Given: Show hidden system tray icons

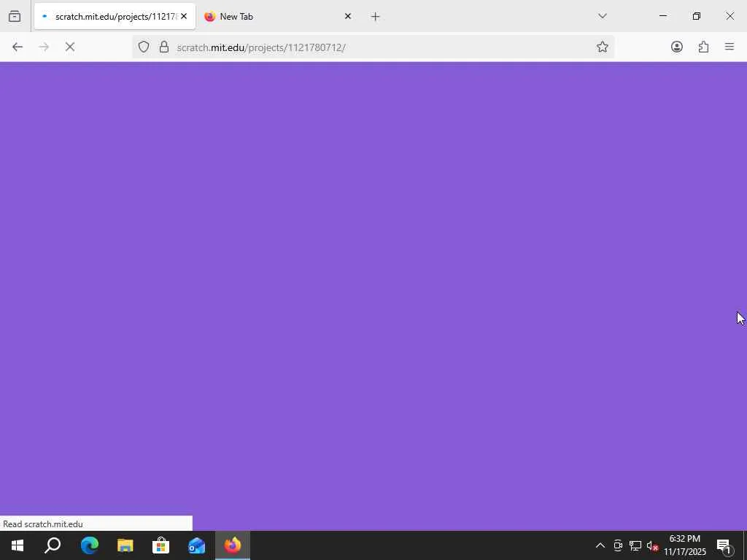Looking at the screenshot, I should (600, 545).
